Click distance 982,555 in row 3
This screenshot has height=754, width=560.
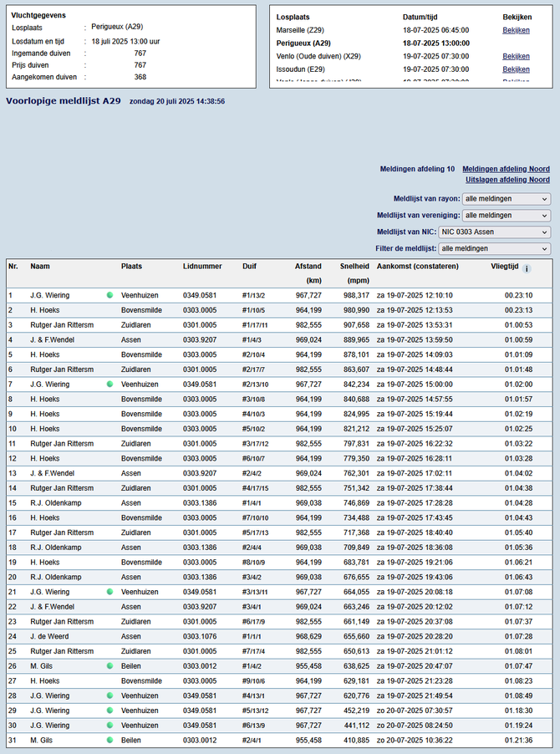(308, 325)
